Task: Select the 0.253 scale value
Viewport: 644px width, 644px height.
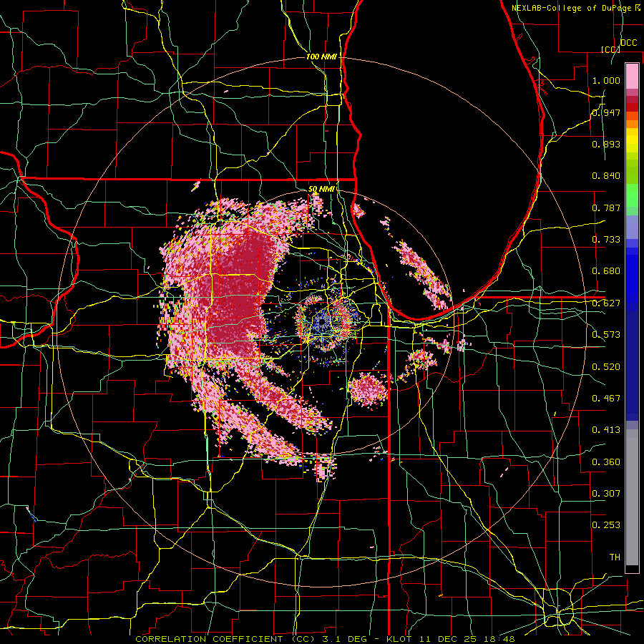Action: [x=606, y=525]
